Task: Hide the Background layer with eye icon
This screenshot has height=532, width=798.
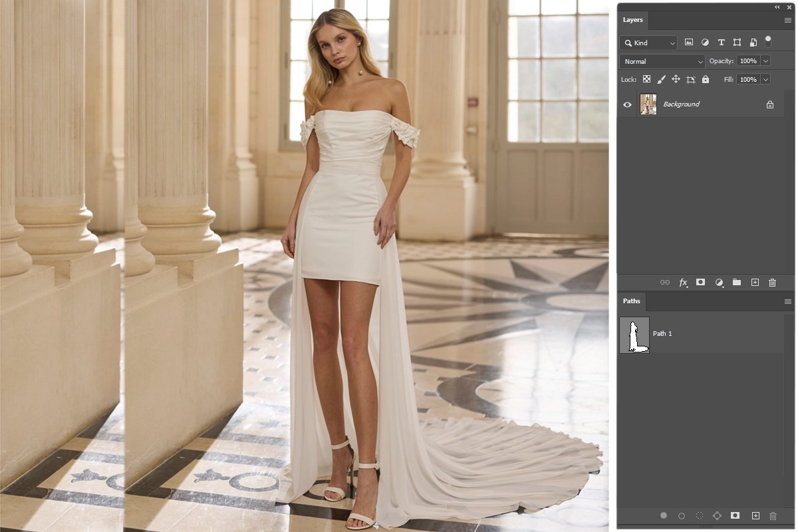Action: [627, 104]
